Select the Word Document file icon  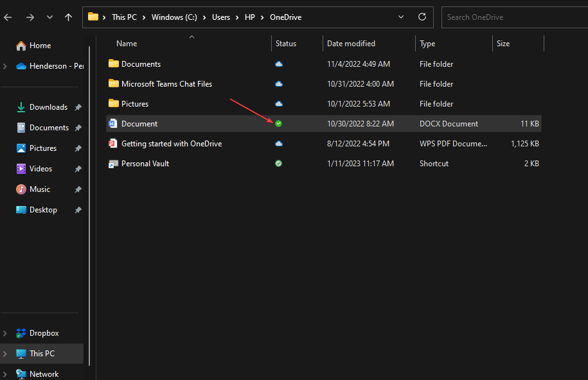(x=114, y=124)
